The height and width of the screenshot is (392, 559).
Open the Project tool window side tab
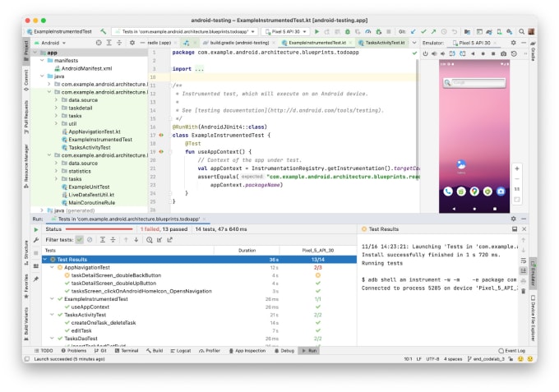pyautogui.click(x=25, y=48)
